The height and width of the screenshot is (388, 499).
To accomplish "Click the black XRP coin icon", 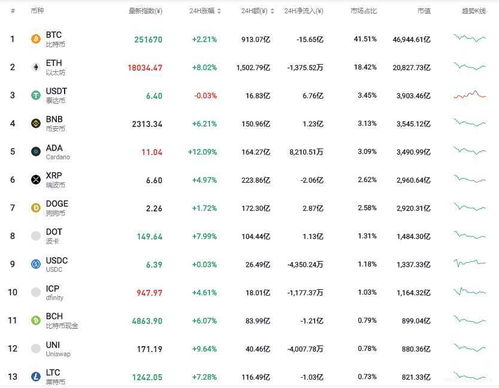I will [36, 180].
